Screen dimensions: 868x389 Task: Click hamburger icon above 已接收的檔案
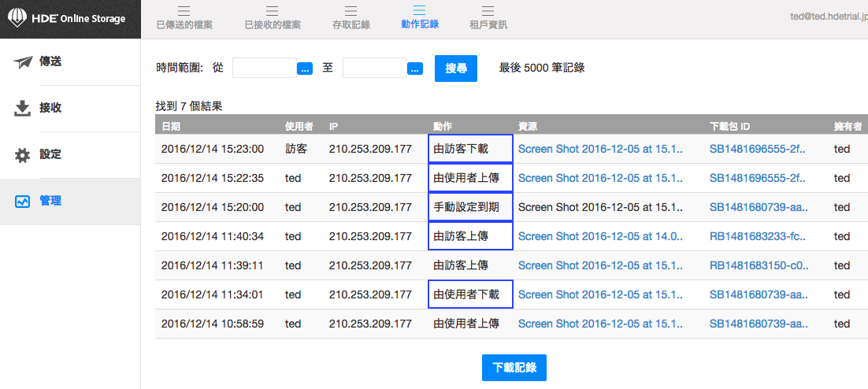[273, 10]
